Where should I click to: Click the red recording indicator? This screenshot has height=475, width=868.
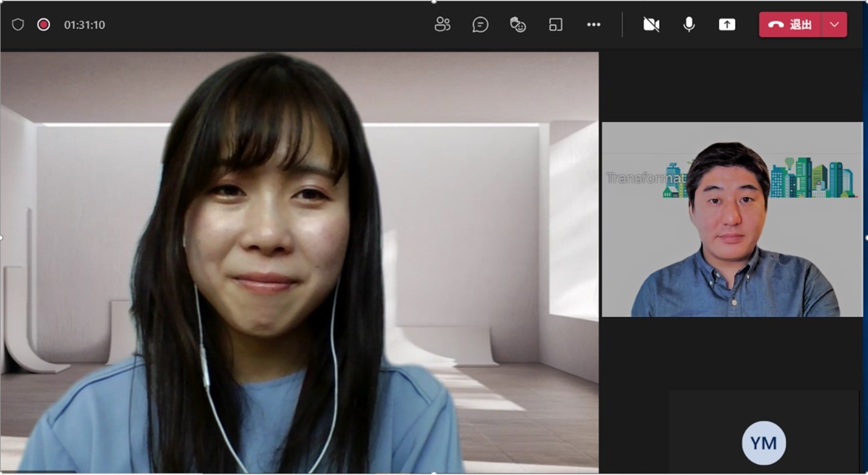click(43, 25)
